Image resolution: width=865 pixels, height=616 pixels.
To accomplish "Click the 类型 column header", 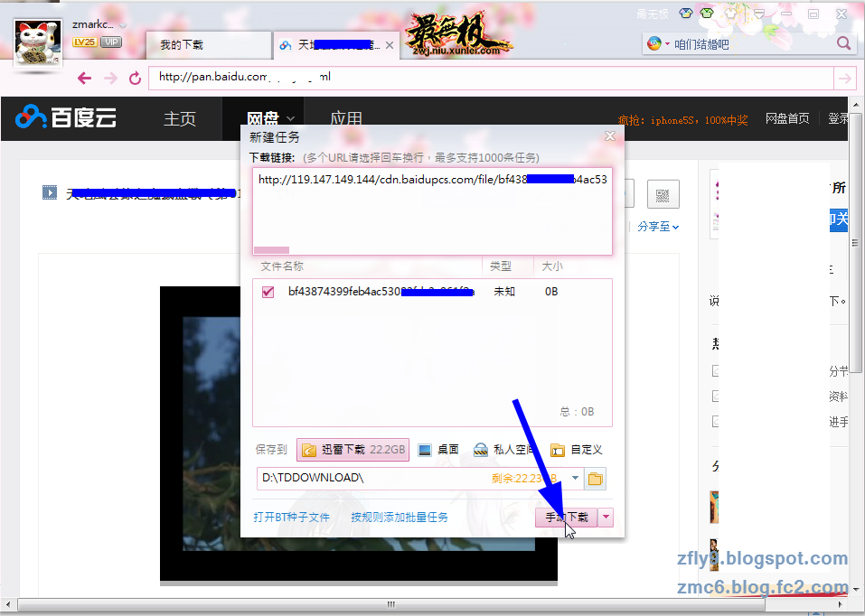I will point(501,266).
